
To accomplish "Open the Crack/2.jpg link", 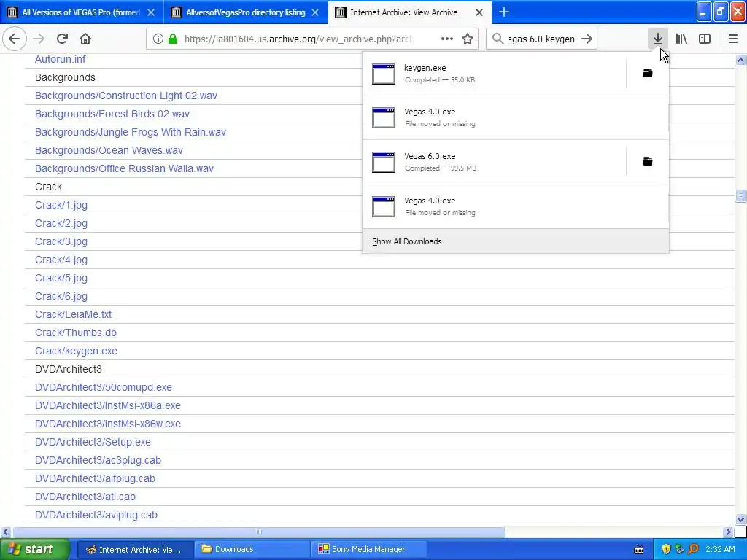I will coord(61,223).
